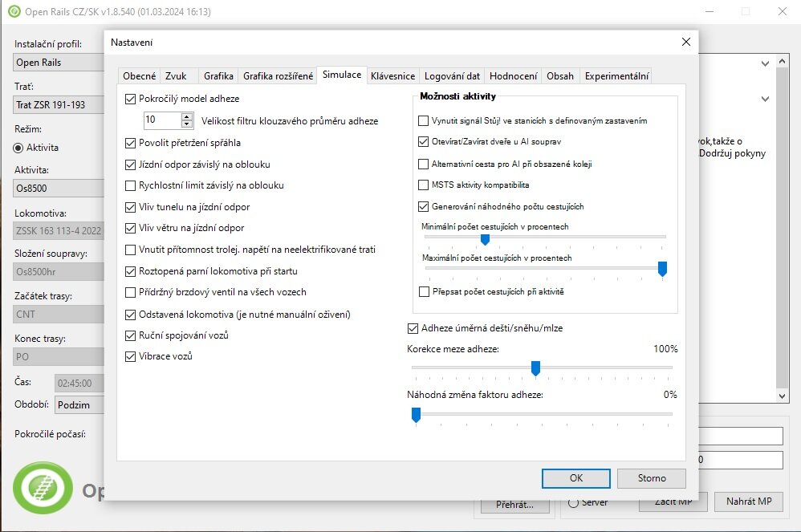Open the Aktivita dropdown showing Os8500
Image resolution: width=801 pixels, height=532 pixels.
[x=59, y=188]
